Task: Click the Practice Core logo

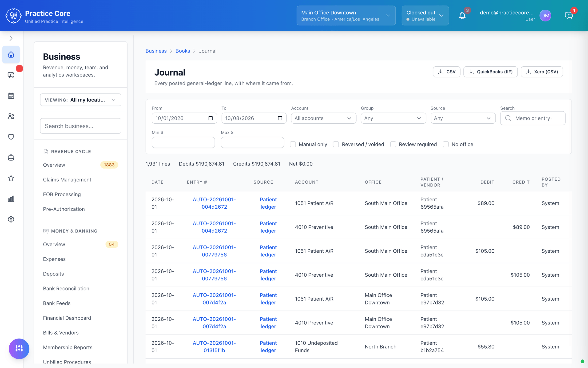Action: click(14, 16)
